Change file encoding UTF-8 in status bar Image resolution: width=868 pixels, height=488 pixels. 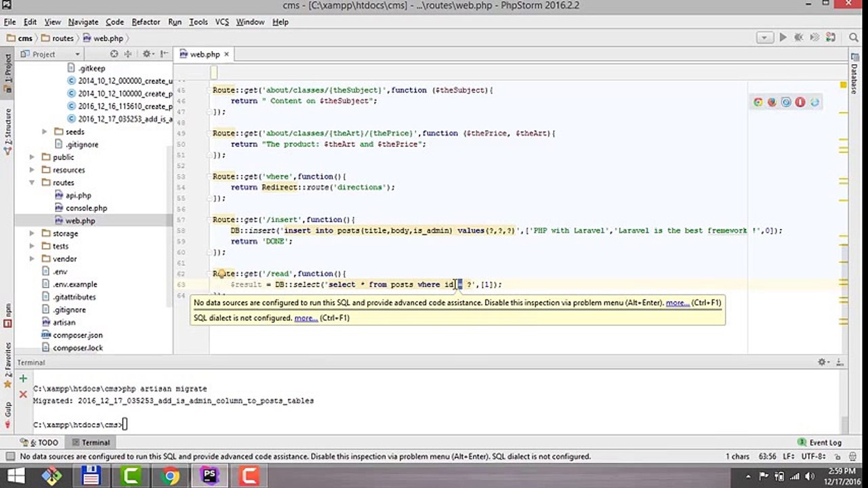(812, 457)
